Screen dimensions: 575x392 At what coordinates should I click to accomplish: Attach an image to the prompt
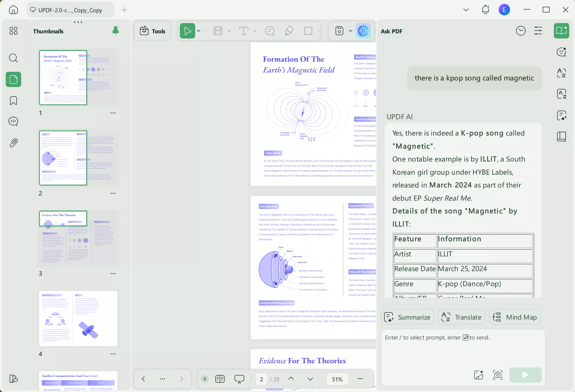[x=479, y=375]
